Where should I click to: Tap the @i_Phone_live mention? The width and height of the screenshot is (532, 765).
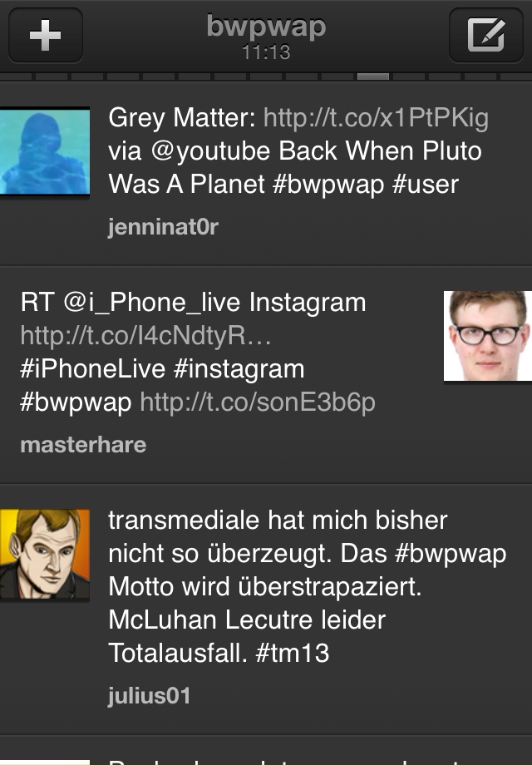(152, 303)
